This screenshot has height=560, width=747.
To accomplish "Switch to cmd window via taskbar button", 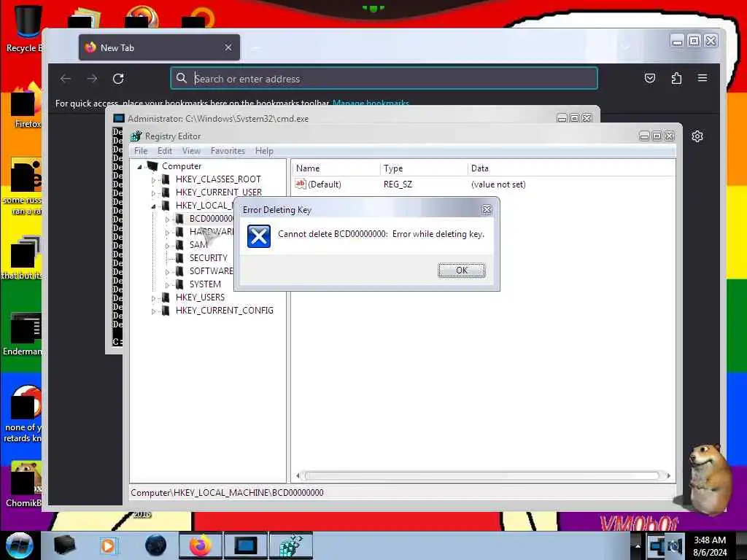I will click(x=245, y=545).
